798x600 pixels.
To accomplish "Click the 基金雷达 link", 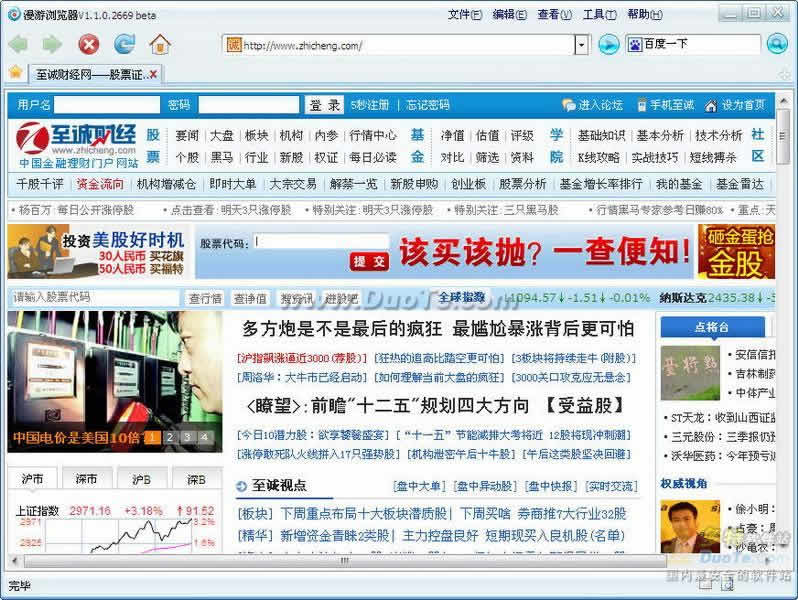I will (740, 184).
